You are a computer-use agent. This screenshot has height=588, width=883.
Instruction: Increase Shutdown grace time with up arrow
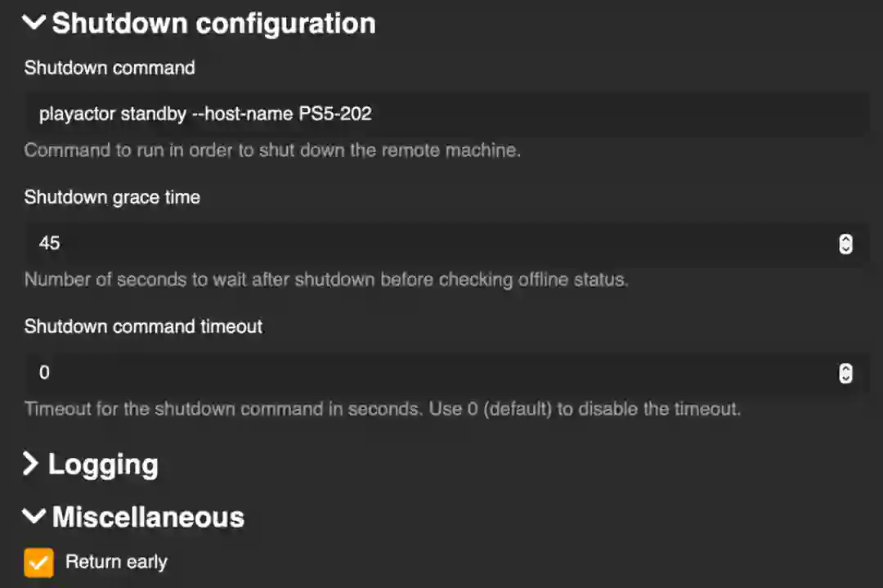click(846, 239)
